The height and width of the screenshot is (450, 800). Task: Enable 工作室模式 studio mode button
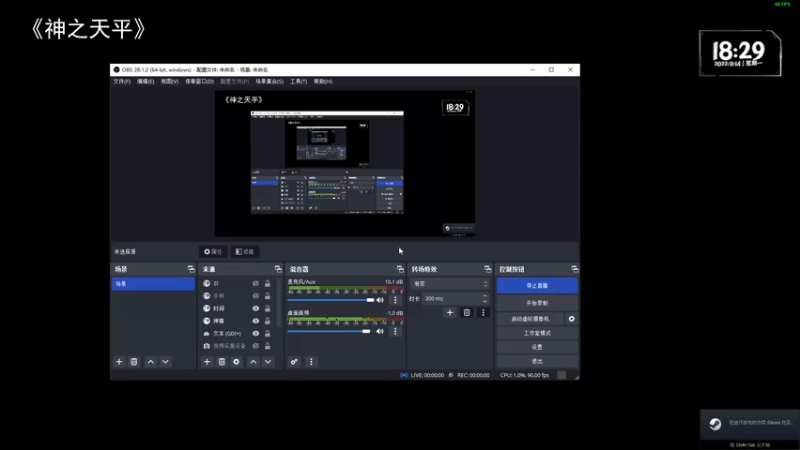point(537,333)
